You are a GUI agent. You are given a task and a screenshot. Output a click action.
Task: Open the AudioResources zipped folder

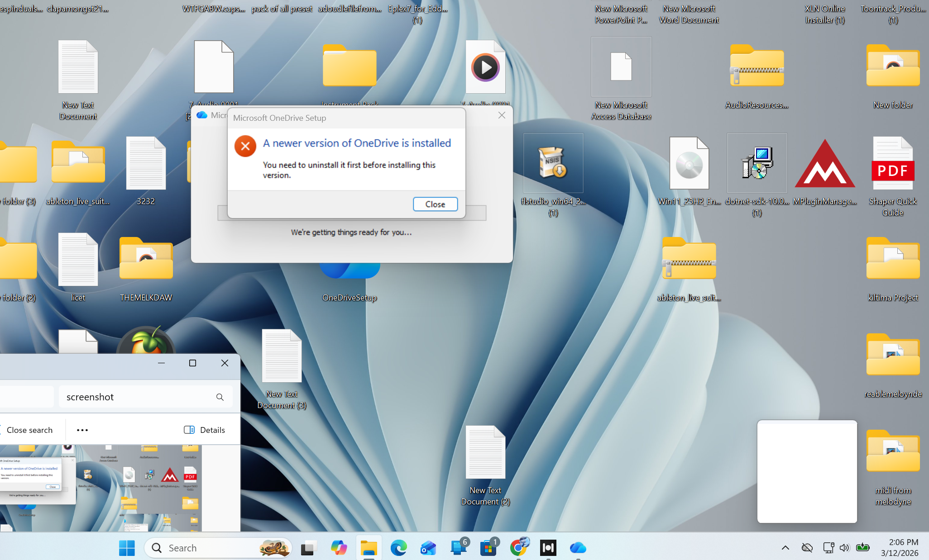pyautogui.click(x=757, y=66)
